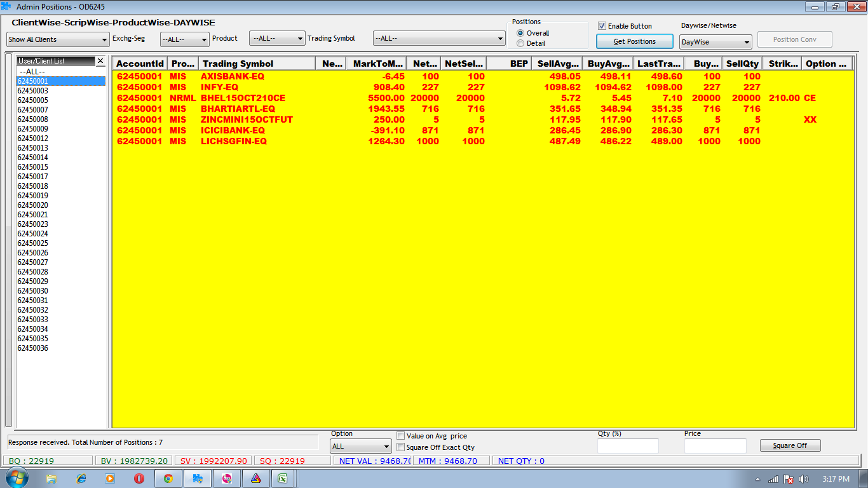This screenshot has width=868, height=488.
Task: Open the volume speaker tray icon
Action: click(x=804, y=479)
